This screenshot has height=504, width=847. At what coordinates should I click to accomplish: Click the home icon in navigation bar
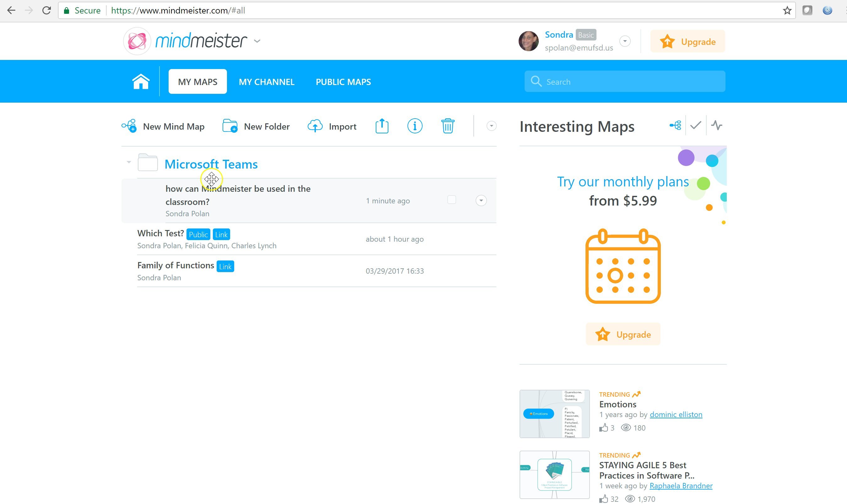pyautogui.click(x=141, y=82)
